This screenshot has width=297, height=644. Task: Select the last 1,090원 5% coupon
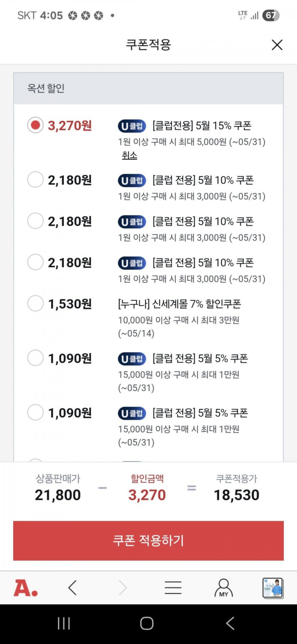35,413
